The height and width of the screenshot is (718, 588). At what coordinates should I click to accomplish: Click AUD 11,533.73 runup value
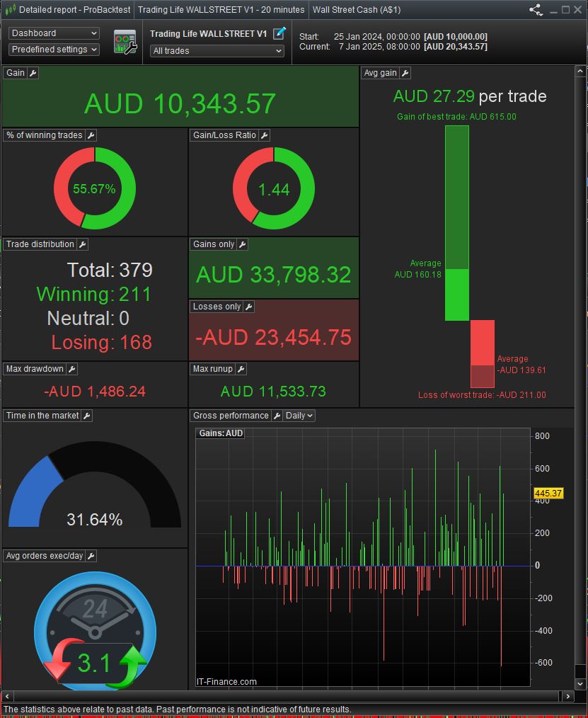(x=273, y=392)
